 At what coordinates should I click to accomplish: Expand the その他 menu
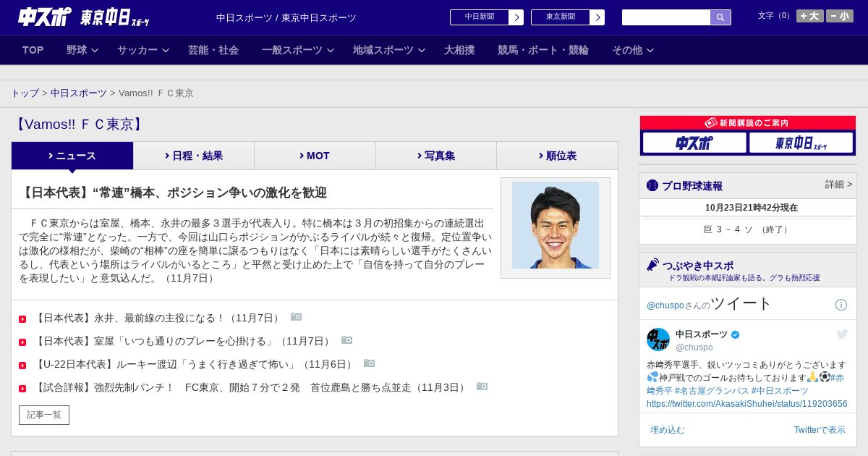[x=633, y=50]
